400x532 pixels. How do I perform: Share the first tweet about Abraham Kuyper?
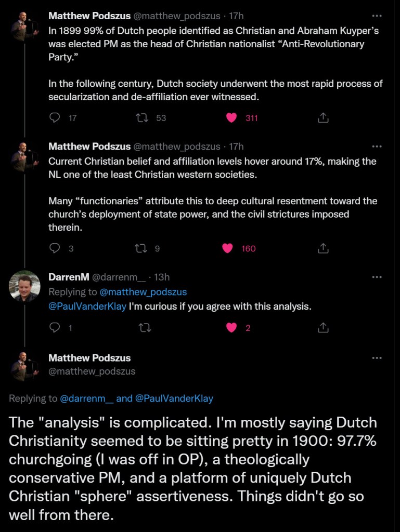point(323,118)
